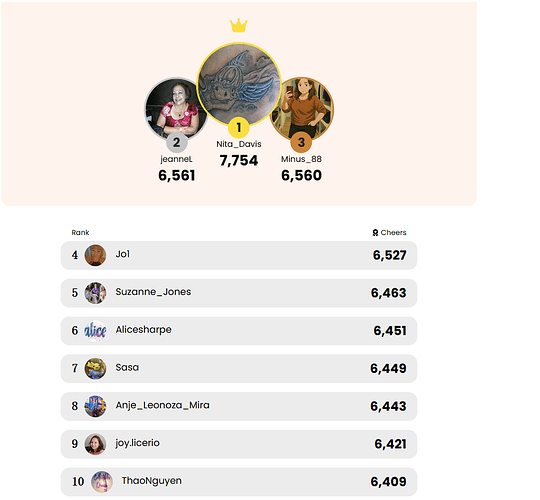Click the gray number 2 rank badge
The width and height of the screenshot is (540, 500).
click(176, 142)
